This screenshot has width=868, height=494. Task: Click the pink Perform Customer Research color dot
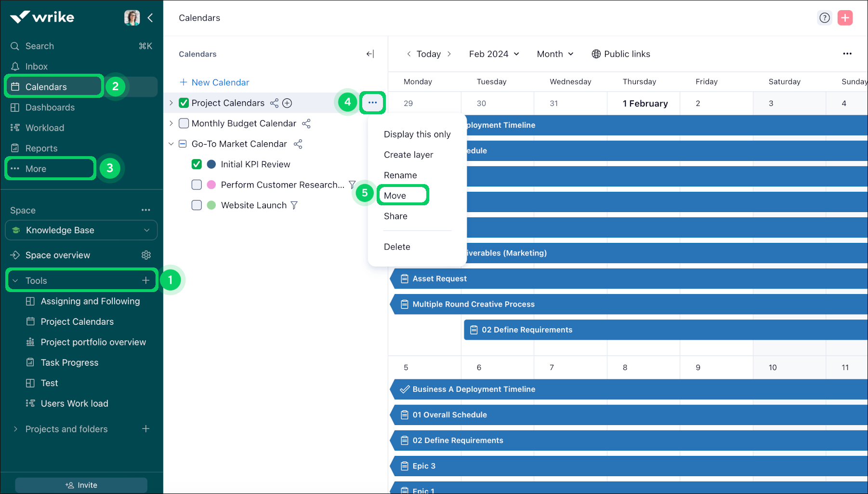click(211, 185)
